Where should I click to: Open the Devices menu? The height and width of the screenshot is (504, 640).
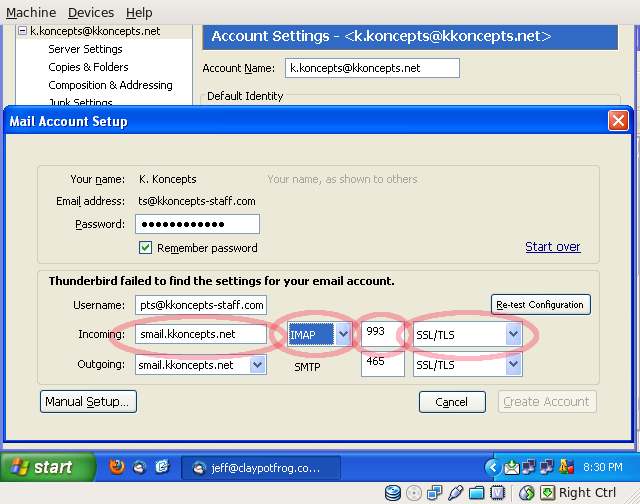point(91,13)
